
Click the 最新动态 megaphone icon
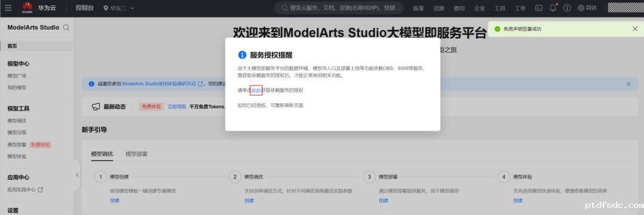pos(95,107)
